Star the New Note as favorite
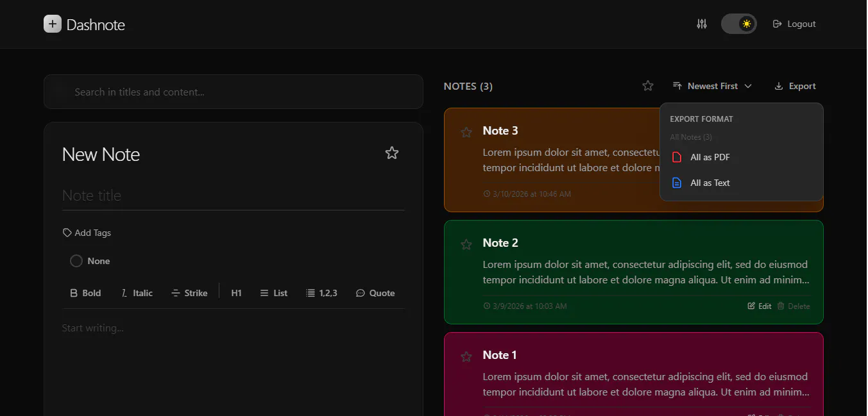The width and height of the screenshot is (868, 416). (392, 153)
